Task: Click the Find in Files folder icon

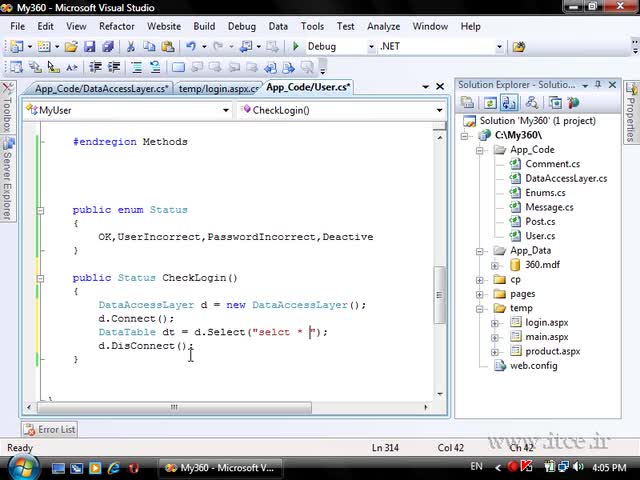Action: (519, 47)
